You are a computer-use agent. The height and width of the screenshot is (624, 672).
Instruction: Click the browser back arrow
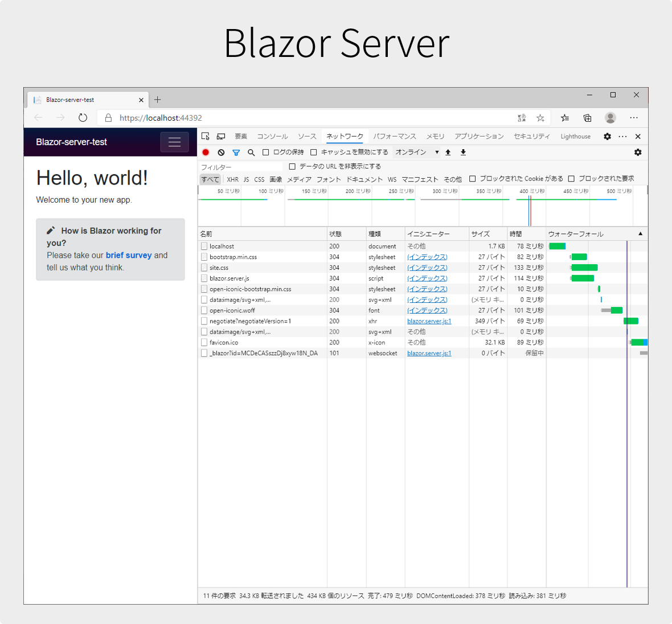click(38, 118)
